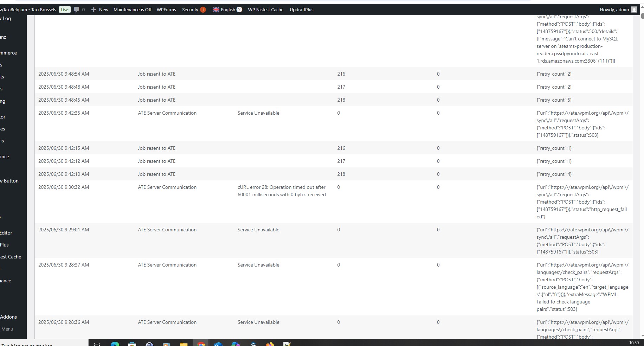Select timestamp 2025/06/30 9:42:10 AM
Image resolution: width=644 pixels, height=346 pixels.
(x=64, y=174)
